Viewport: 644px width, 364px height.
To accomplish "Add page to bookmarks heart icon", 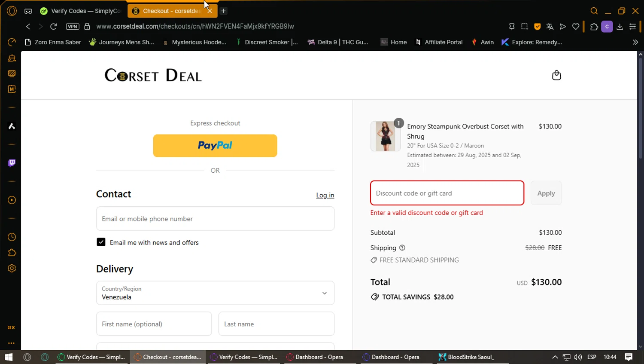I will point(576,27).
